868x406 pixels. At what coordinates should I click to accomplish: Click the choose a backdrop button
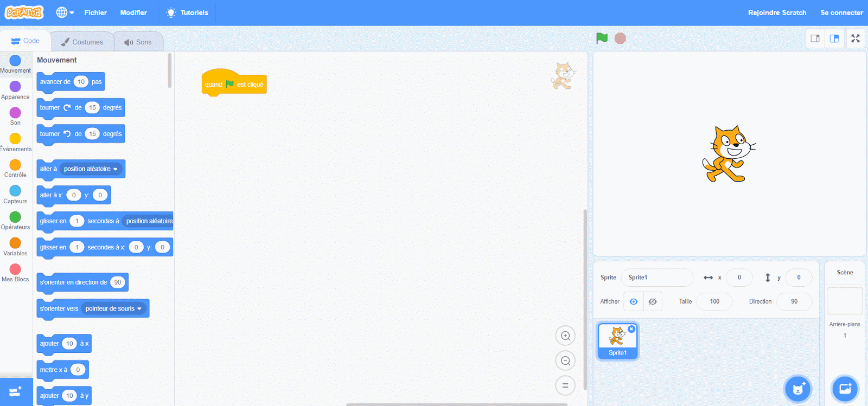click(x=845, y=389)
